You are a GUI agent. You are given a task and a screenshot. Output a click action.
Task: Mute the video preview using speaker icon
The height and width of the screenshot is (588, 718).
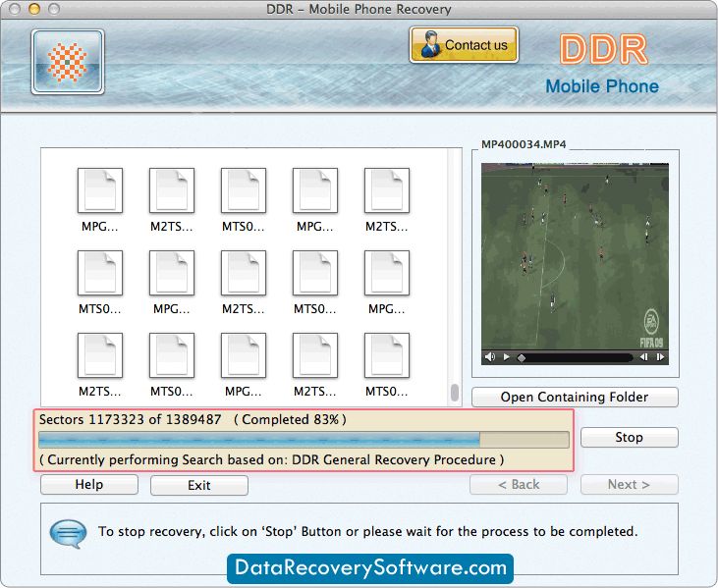[x=490, y=357]
